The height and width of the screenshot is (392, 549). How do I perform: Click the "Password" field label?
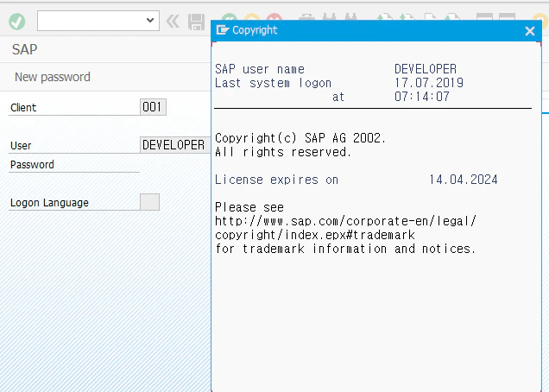(x=32, y=165)
